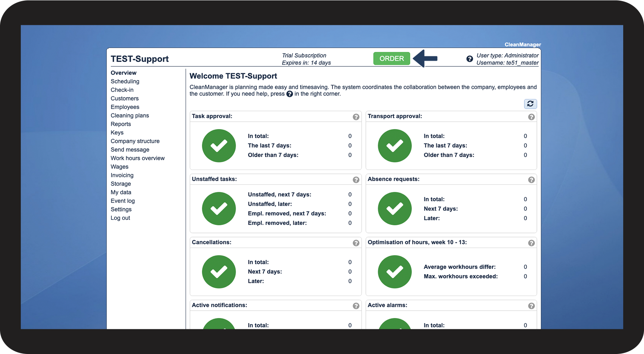
Task: Open help for Unstaffed tasks panel
Action: click(356, 180)
